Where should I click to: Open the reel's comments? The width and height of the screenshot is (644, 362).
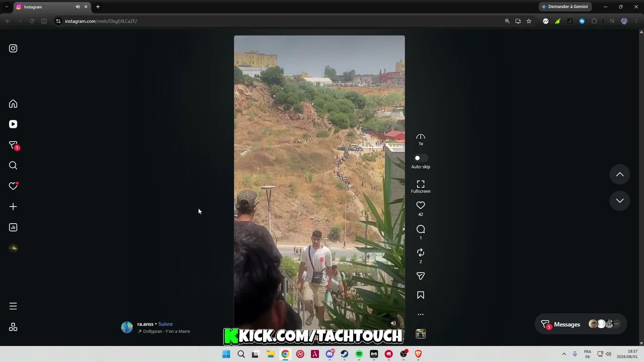click(x=421, y=229)
